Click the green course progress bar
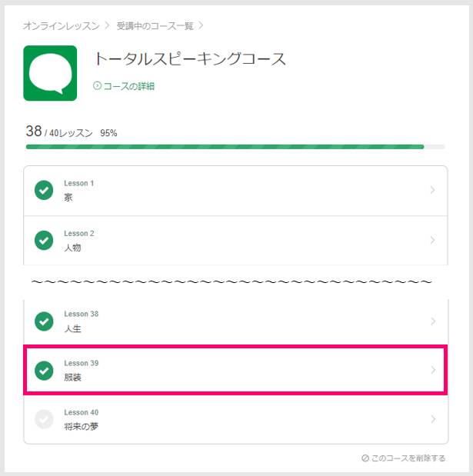The image size is (473, 476). pos(225,147)
